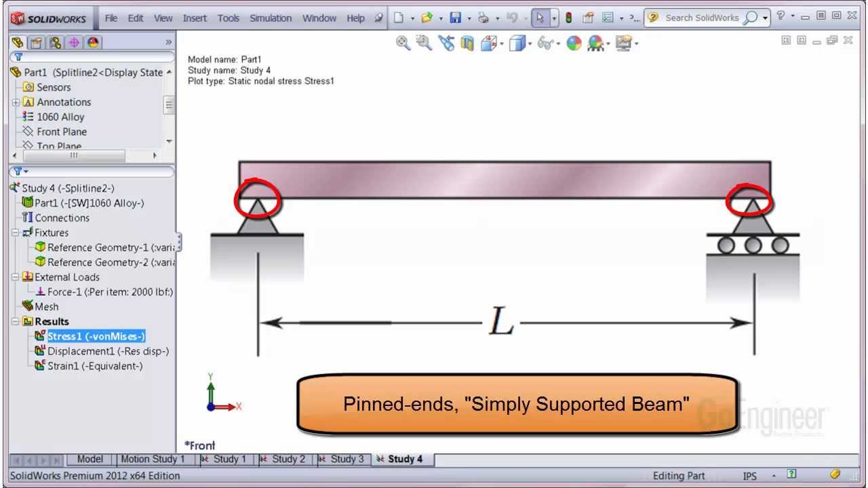Click the Print icon

coord(483,18)
